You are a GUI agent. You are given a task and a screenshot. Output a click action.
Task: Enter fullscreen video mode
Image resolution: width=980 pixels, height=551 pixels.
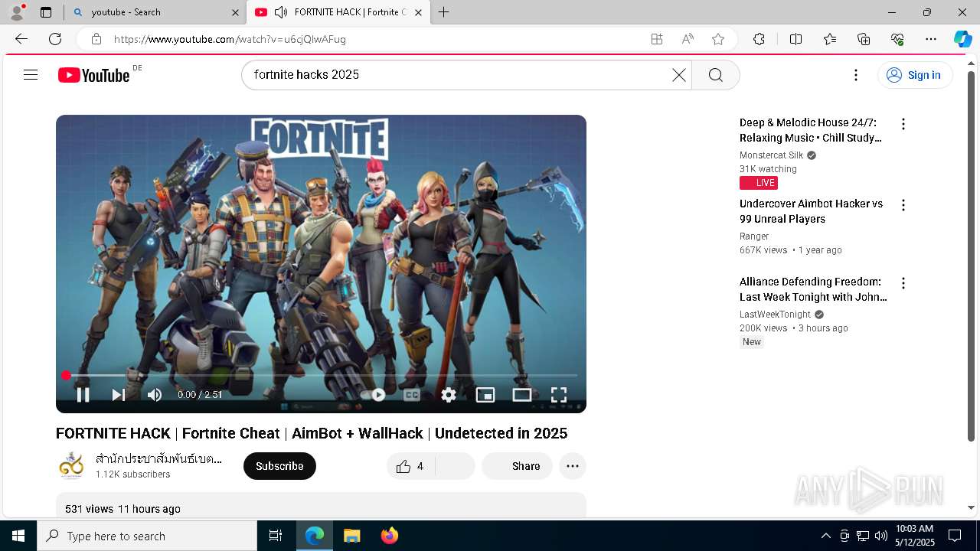coord(559,395)
